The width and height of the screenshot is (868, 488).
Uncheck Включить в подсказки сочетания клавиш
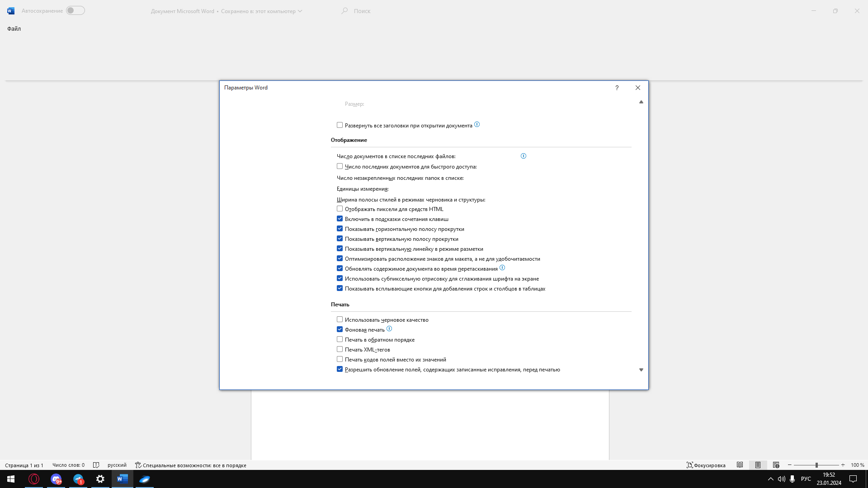pyautogui.click(x=340, y=219)
